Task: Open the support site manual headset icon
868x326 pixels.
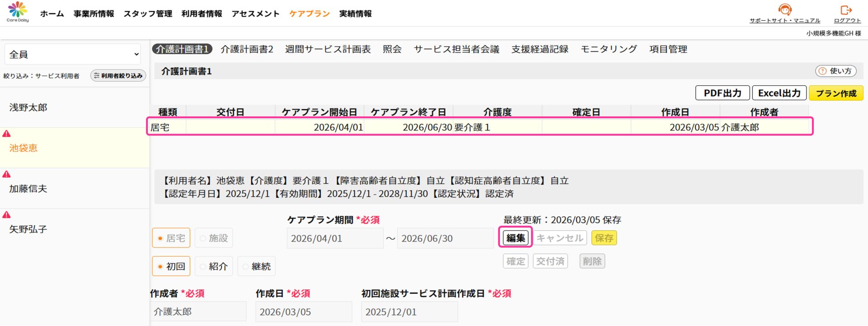Action: coord(785,9)
